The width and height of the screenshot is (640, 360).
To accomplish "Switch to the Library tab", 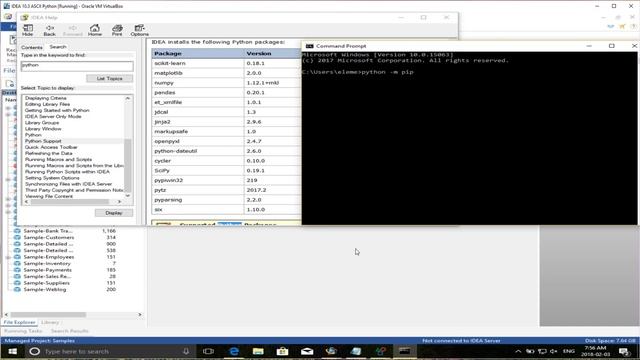I will click(50, 322).
